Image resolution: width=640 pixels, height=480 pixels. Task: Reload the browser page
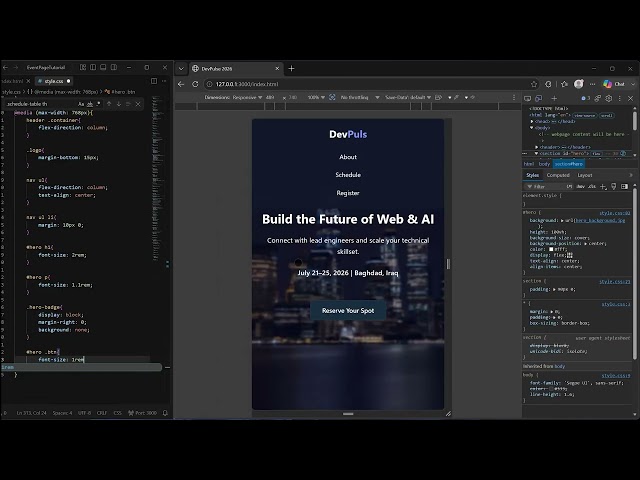195,84
